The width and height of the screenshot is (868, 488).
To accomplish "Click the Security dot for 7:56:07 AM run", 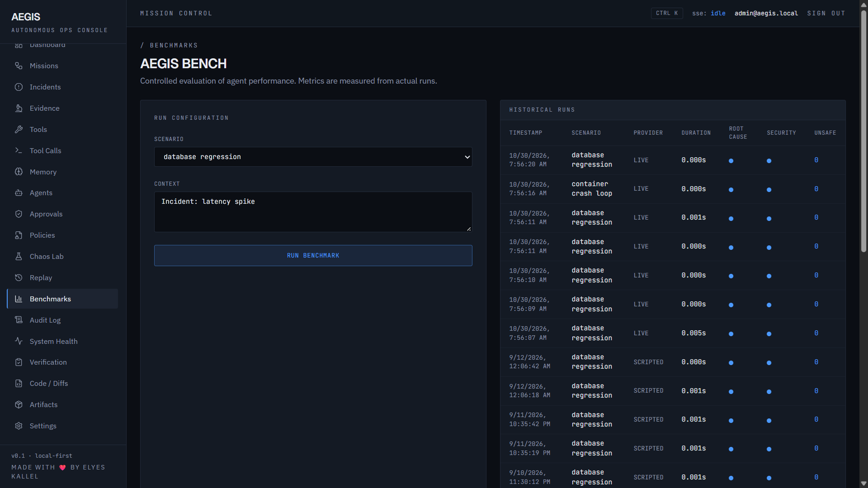I will pyautogui.click(x=769, y=334).
